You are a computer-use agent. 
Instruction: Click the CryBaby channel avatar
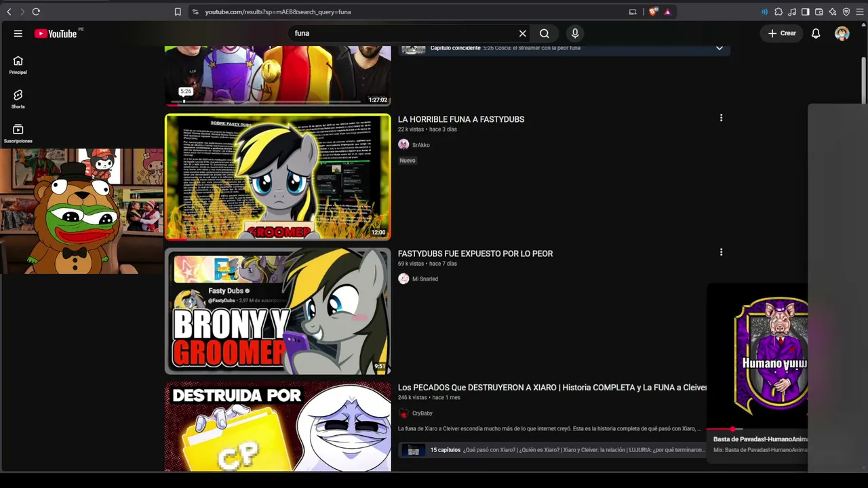tap(403, 413)
